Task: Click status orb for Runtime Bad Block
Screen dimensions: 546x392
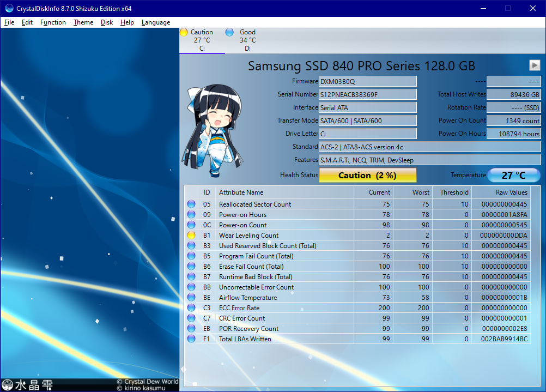Action: coord(191,276)
